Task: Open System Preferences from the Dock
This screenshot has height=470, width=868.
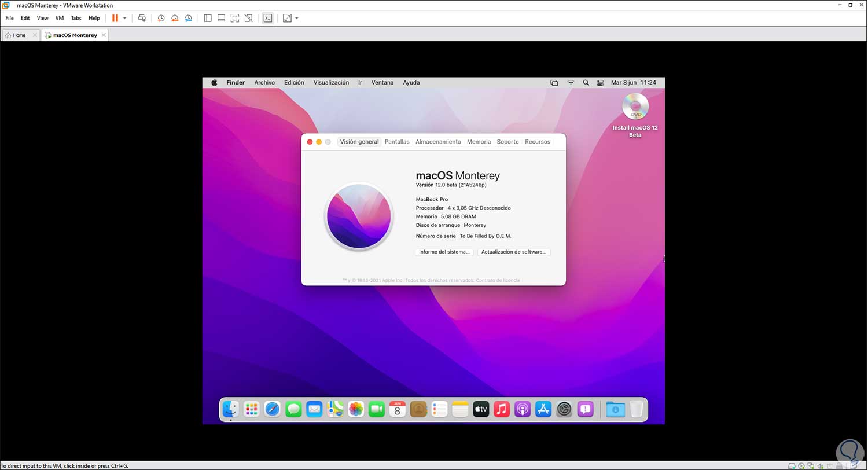Action: point(564,409)
